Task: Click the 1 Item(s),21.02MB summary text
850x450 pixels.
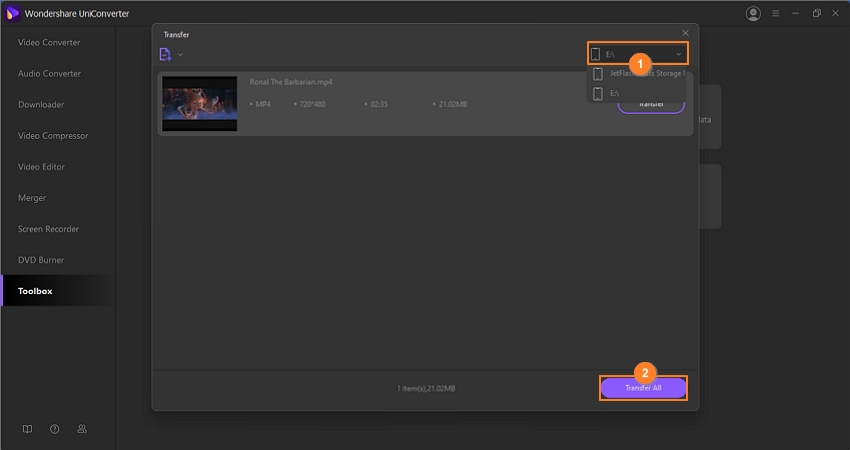Action: tap(426, 388)
